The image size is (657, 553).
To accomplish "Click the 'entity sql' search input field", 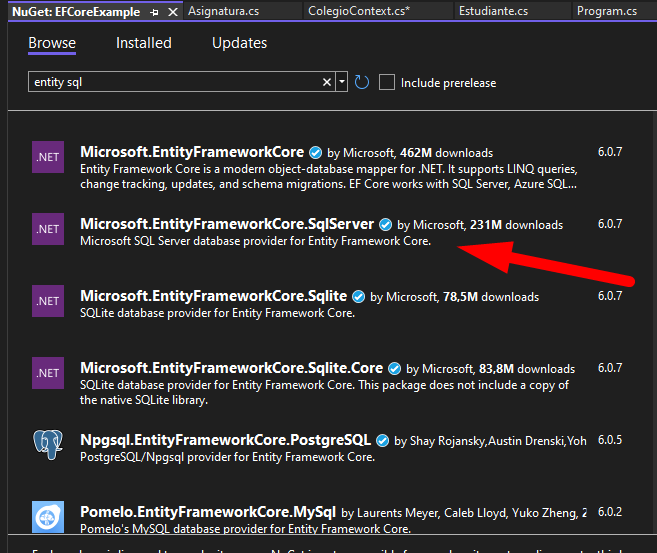I will (174, 82).
